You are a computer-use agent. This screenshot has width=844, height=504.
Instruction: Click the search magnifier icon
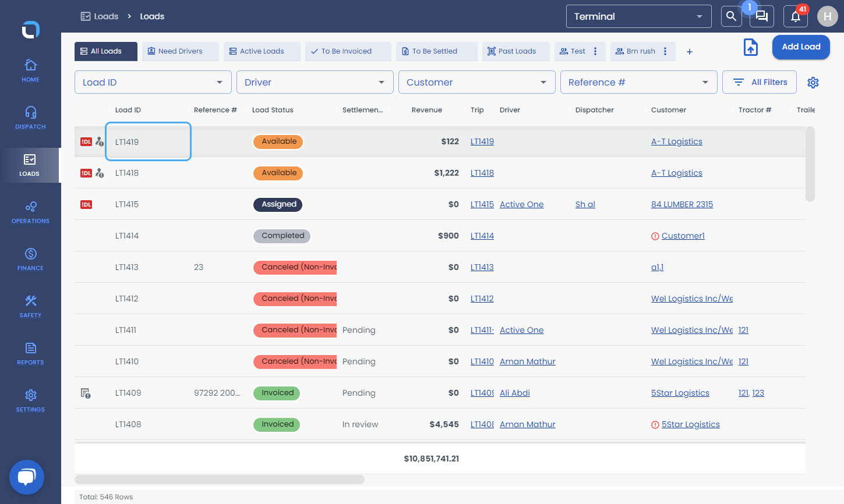coord(732,16)
